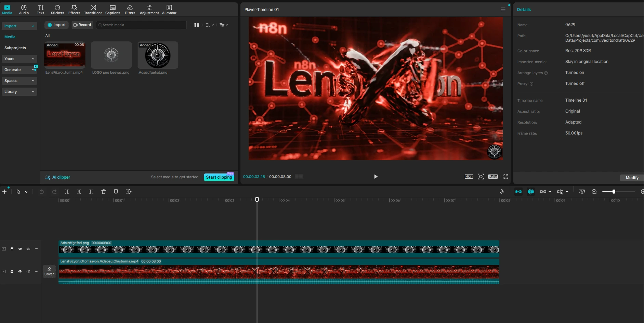The image size is (644, 323).
Task: Open the Adjustment tab
Action: coord(149,10)
